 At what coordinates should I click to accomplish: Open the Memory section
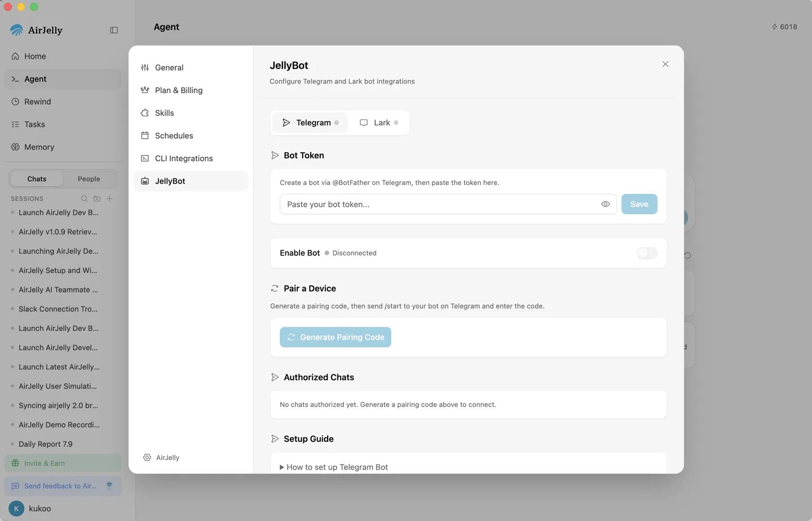click(x=63, y=147)
